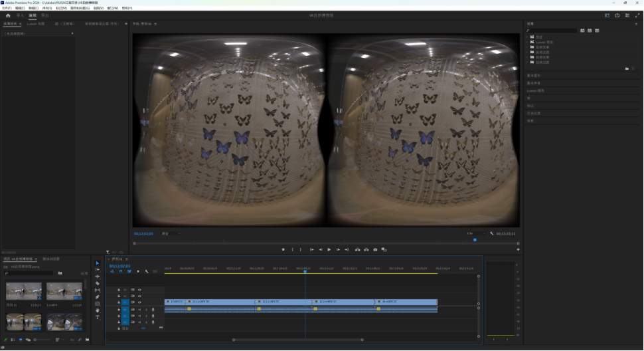
Task: Expand the Lumetri presets folder in Effects
Action: point(527,42)
